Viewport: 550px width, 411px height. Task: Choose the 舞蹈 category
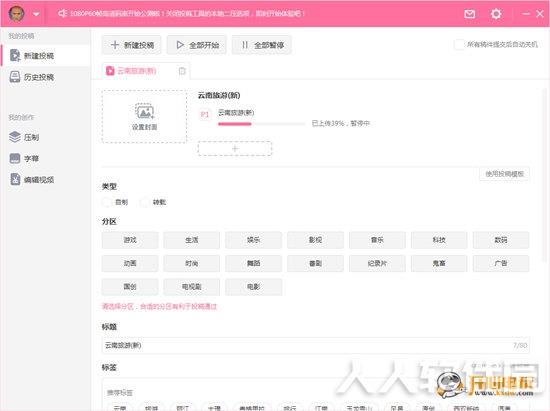[253, 263]
